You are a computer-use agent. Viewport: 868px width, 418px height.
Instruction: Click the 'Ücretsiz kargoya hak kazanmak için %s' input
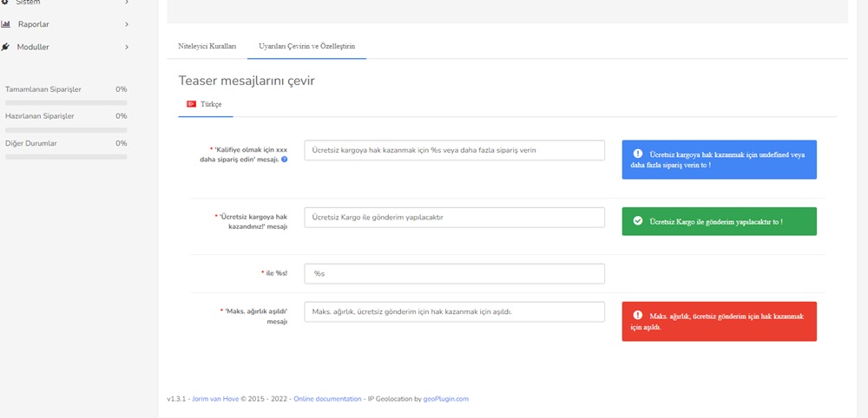(x=455, y=150)
